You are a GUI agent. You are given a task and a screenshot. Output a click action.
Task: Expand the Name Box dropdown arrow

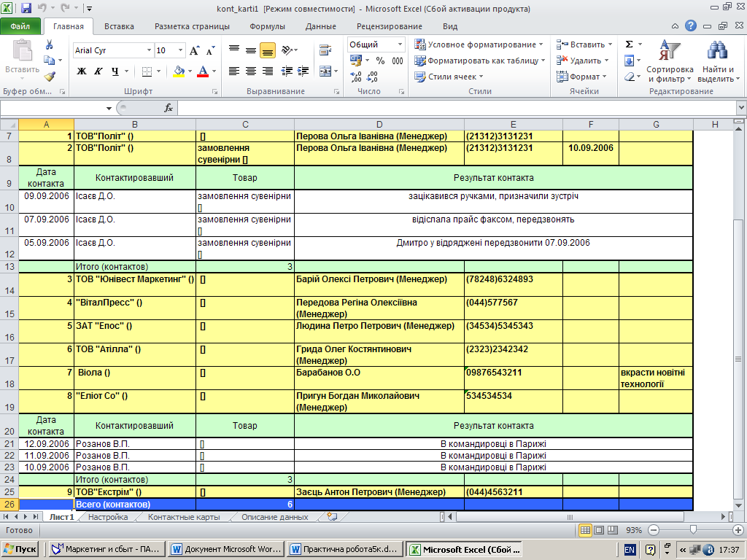pos(109,109)
